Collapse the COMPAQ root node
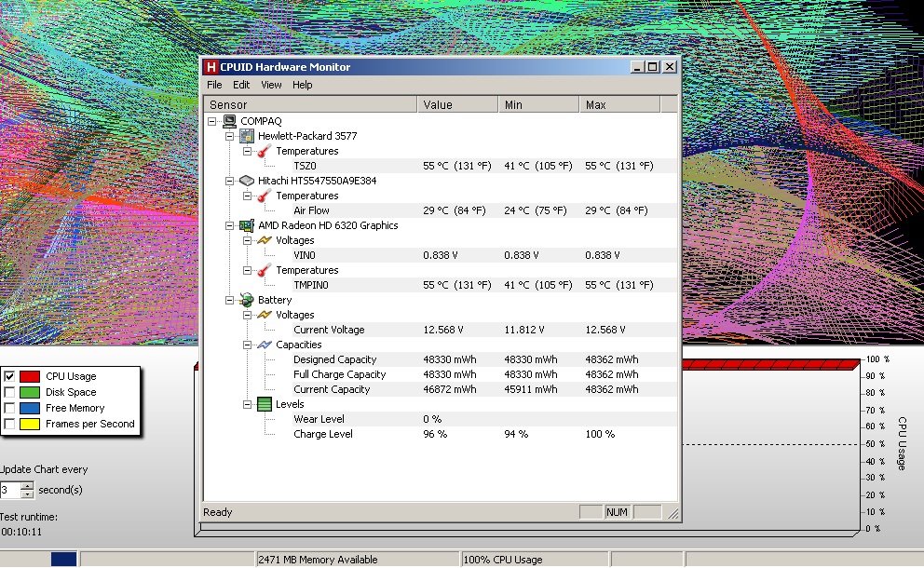924x568 pixels. (x=212, y=121)
